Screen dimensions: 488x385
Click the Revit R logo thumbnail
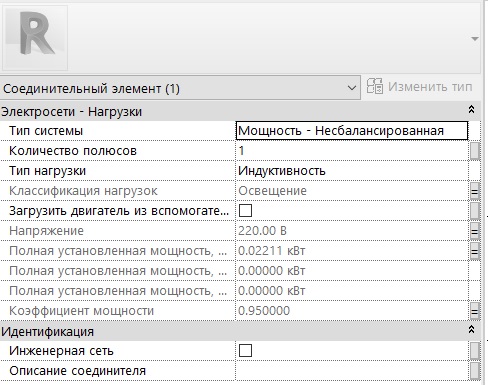point(35,37)
